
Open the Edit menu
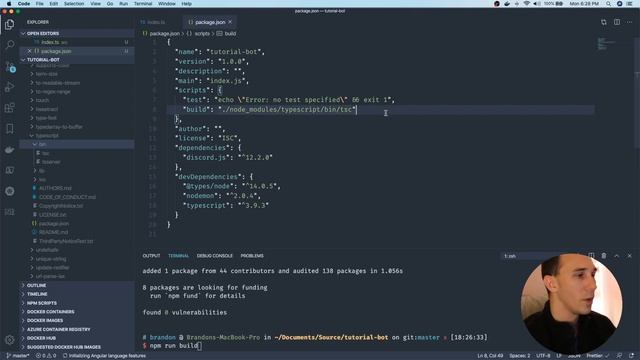coord(53,4)
